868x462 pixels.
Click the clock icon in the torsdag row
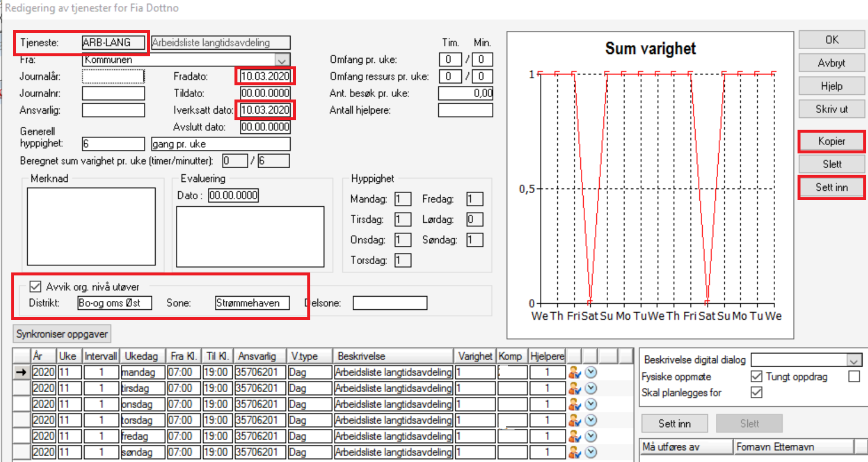[590, 420]
